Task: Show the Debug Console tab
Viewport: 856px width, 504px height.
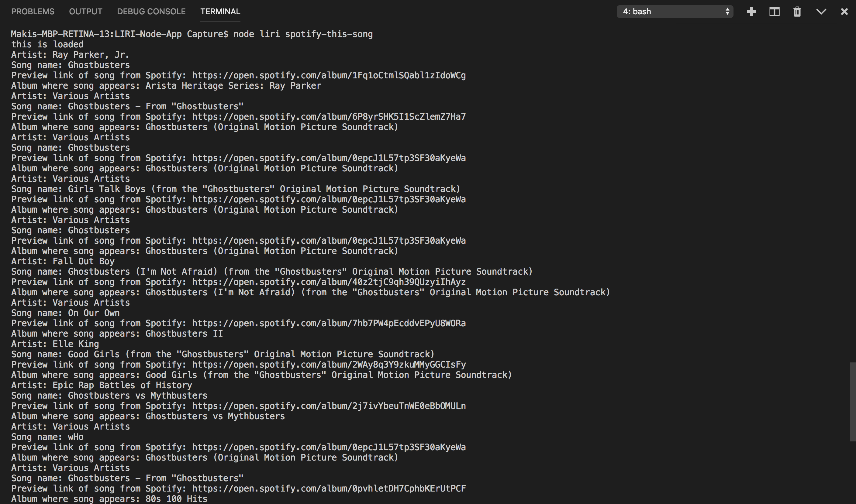Action: point(151,12)
